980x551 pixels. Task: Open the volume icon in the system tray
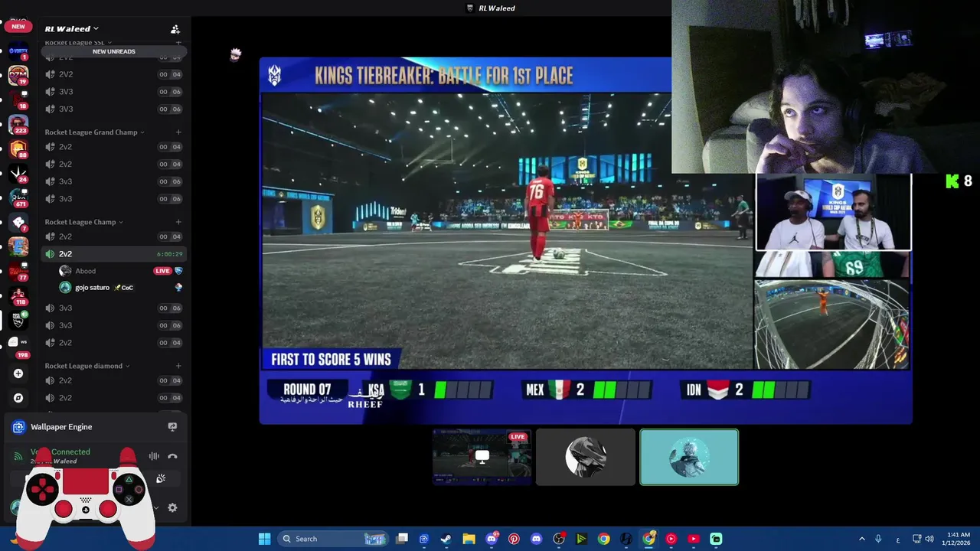click(929, 539)
